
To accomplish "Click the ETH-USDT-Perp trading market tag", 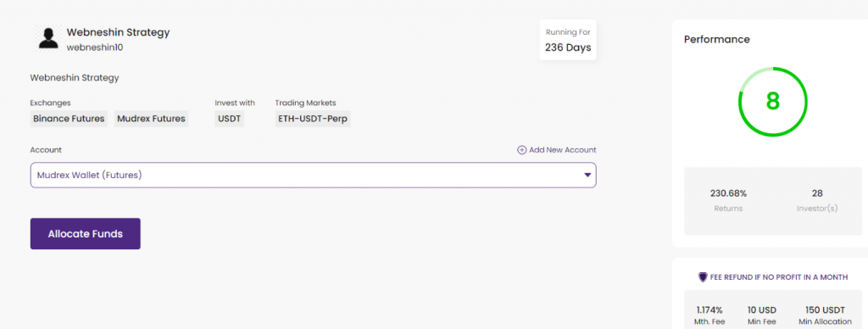I will tap(313, 119).
